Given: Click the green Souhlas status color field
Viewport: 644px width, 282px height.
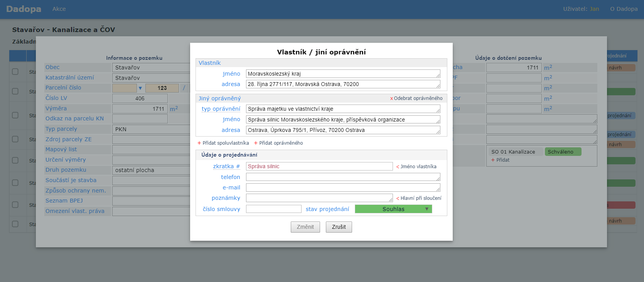Looking at the screenshot, I should (x=389, y=209).
